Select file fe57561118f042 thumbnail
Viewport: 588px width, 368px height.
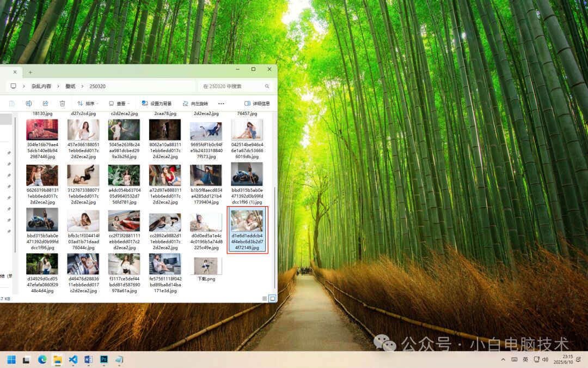(165, 264)
